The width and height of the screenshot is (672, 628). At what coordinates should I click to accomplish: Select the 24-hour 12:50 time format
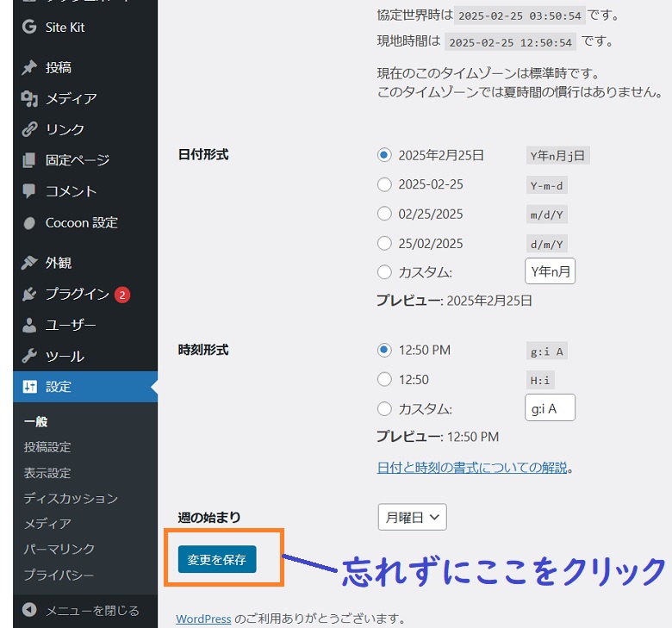384,379
